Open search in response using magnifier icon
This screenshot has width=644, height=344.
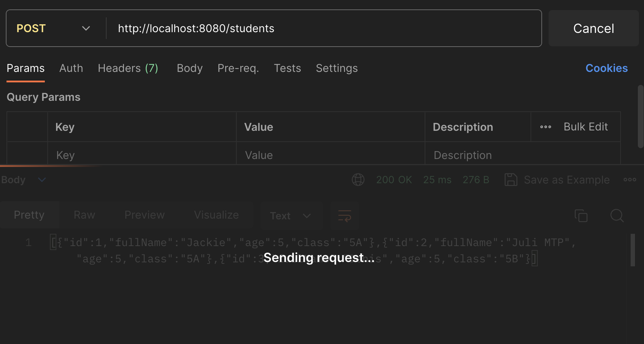(x=617, y=216)
